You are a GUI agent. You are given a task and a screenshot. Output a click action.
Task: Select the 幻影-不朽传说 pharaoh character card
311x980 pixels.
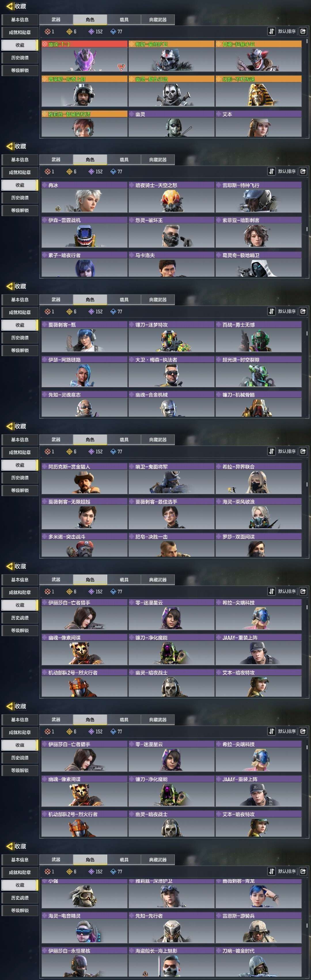click(259, 91)
